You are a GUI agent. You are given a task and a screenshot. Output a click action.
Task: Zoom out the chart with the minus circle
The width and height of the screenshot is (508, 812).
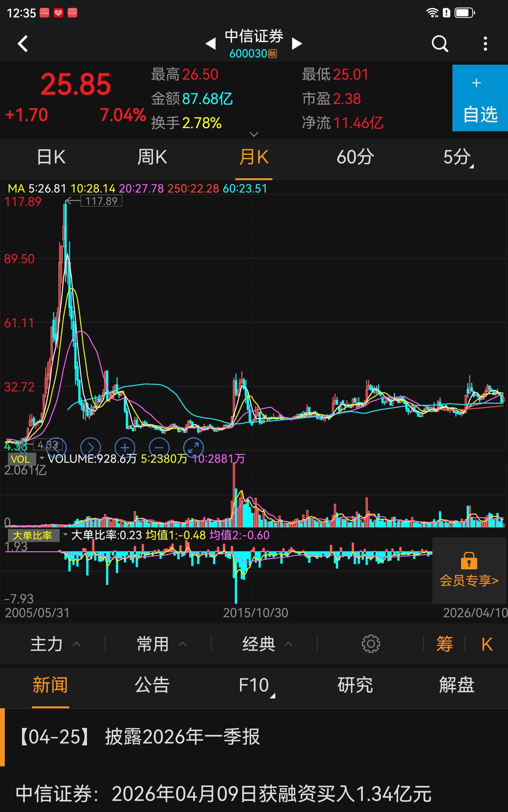click(159, 448)
